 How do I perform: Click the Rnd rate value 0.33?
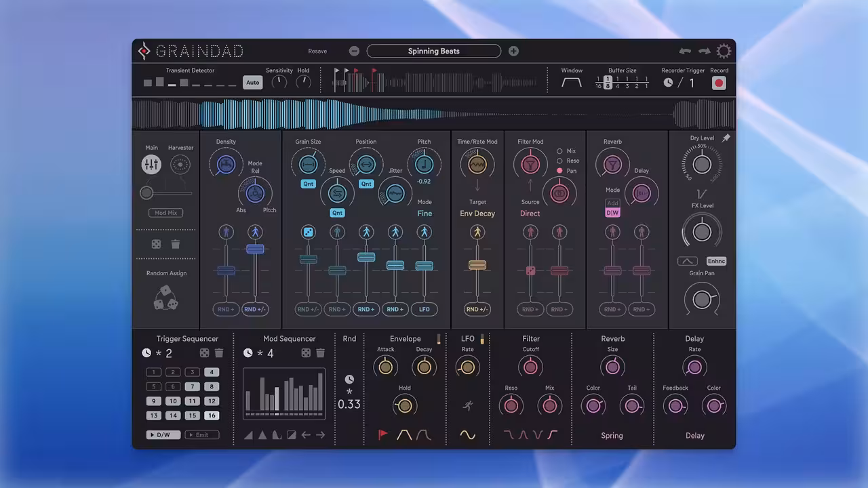click(x=349, y=405)
